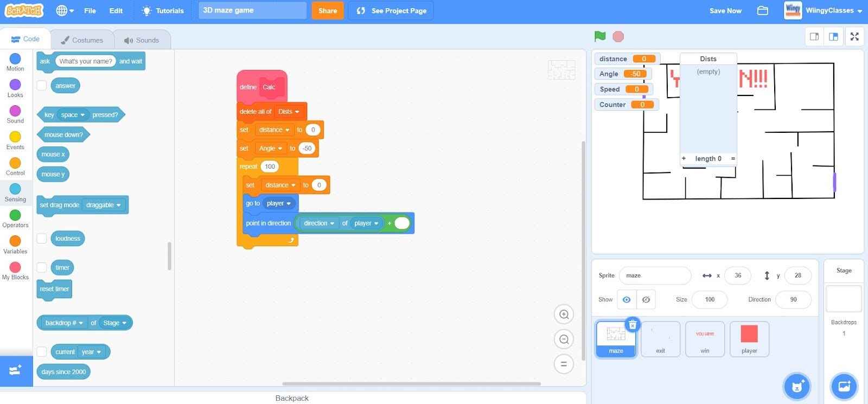Enter full screen stage mode
Image resolution: width=868 pixels, height=404 pixels.
tap(854, 36)
